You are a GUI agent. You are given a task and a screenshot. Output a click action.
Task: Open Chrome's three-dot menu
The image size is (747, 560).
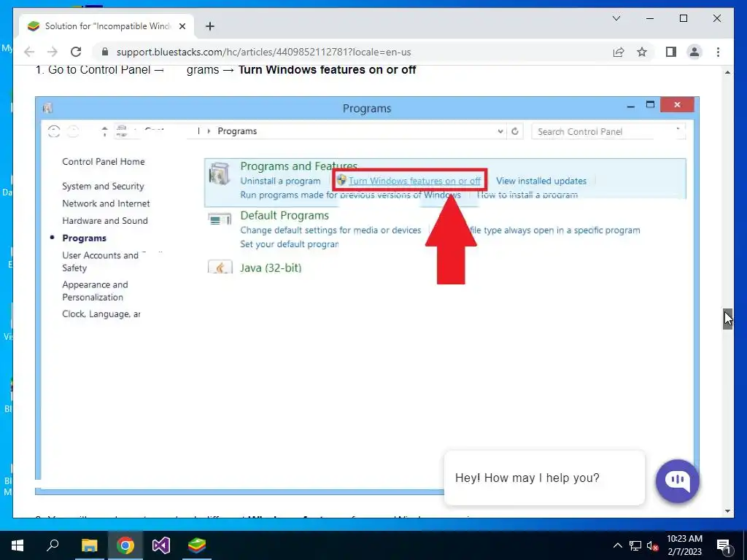pos(718,52)
